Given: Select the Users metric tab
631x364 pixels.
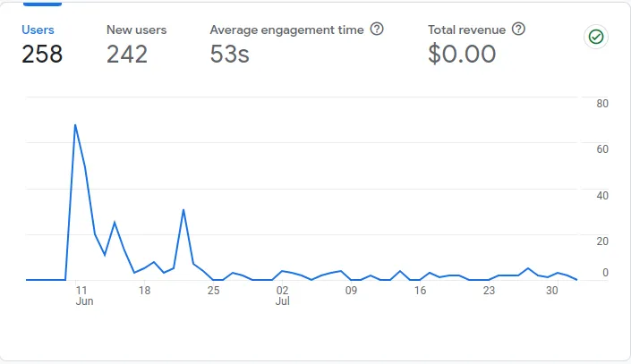Looking at the screenshot, I should tap(37, 30).
